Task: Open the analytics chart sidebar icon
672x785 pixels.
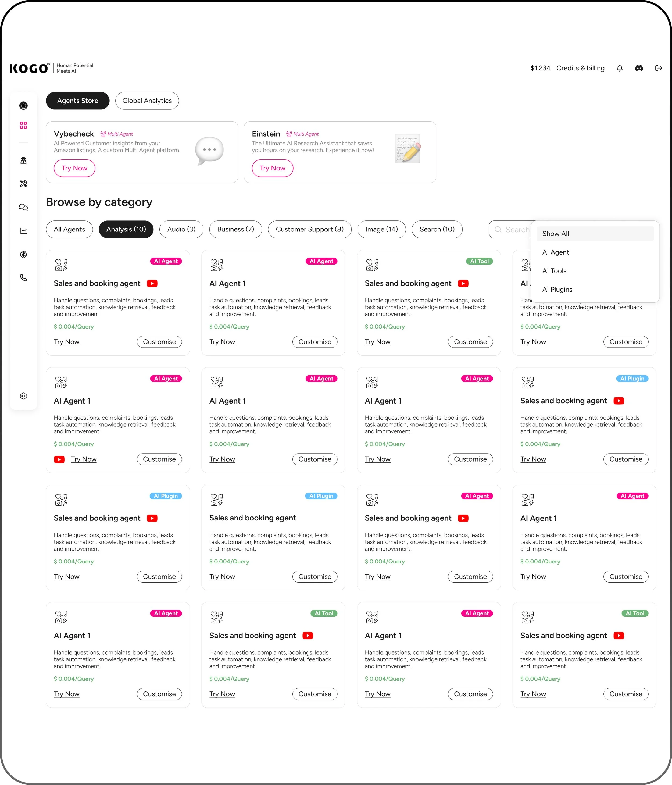Action: 23,231
